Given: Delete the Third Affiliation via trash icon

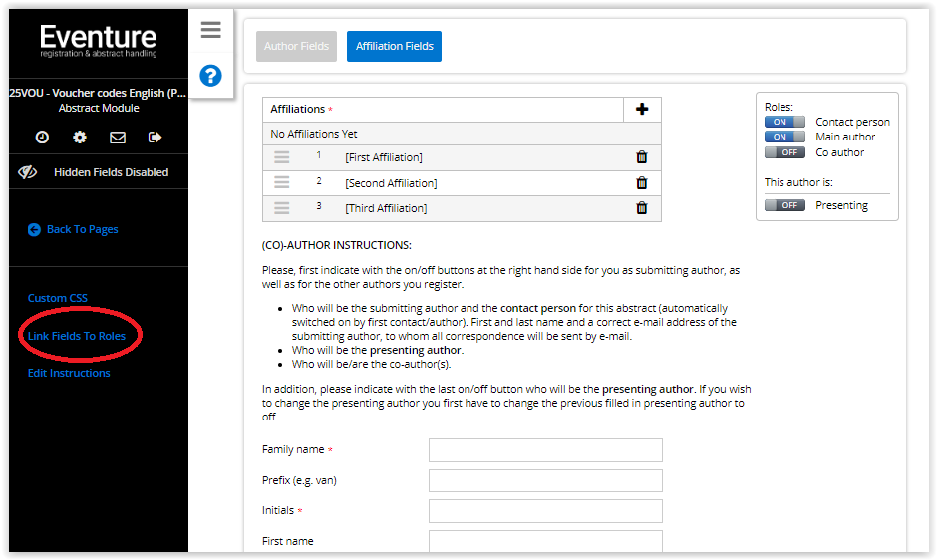Looking at the screenshot, I should 642,208.
